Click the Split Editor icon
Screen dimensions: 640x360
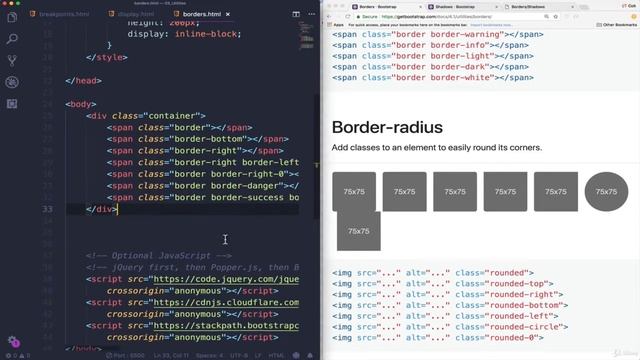[296, 14]
